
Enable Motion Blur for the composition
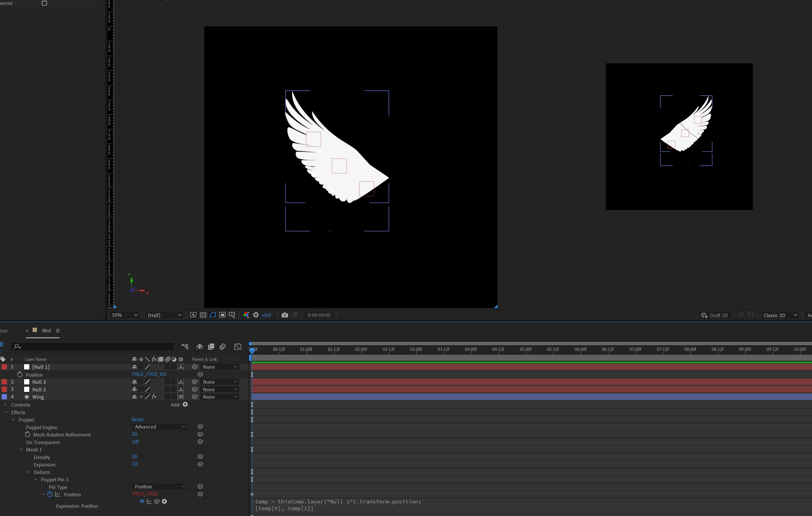[222, 346]
